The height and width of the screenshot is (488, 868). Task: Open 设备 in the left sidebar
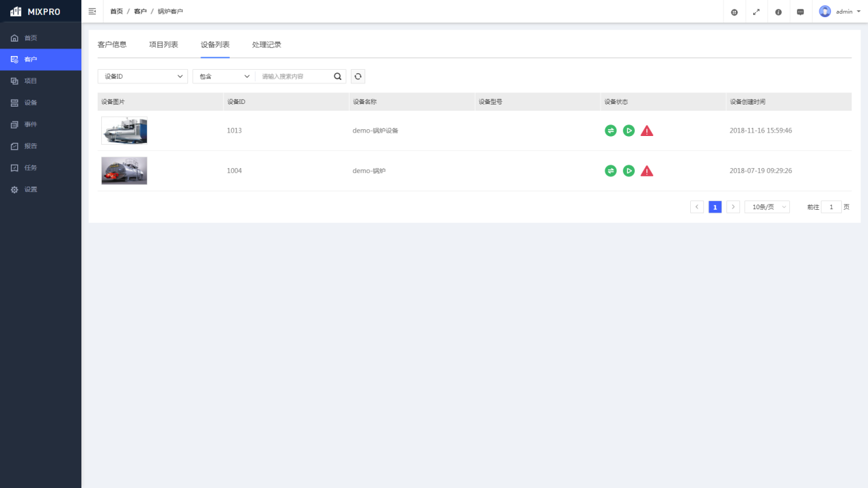[x=31, y=103]
